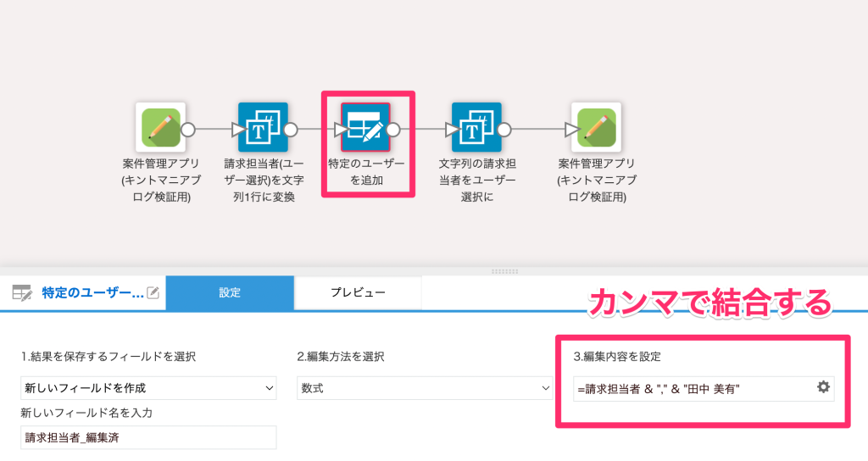
Task: Click the 特定のユーザー… panel title
Action: (93, 292)
